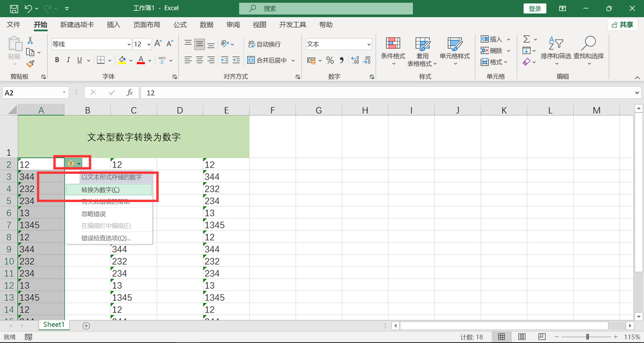This screenshot has width=644, height=343.
Task: Expand the Delete (删除) cells dropdown
Action: coord(508,50)
